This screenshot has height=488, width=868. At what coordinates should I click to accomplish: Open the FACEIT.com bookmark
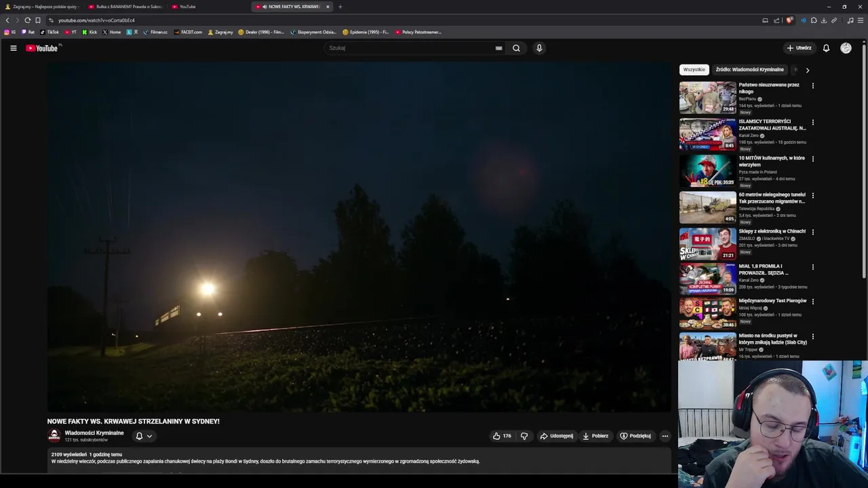(x=188, y=32)
